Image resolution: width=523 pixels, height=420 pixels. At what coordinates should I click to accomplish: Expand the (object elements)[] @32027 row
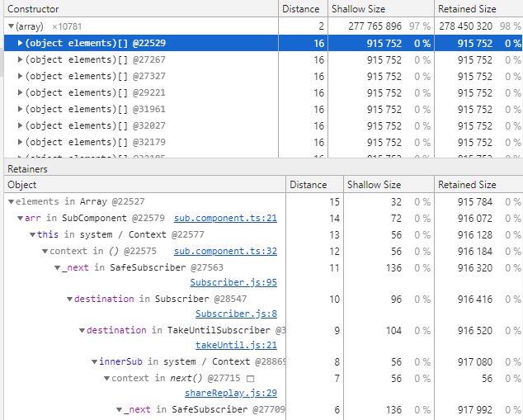(x=20, y=125)
